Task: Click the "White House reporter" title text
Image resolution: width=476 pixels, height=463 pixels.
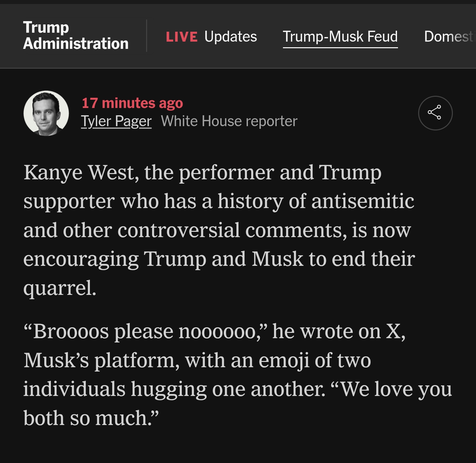Action: (x=229, y=121)
